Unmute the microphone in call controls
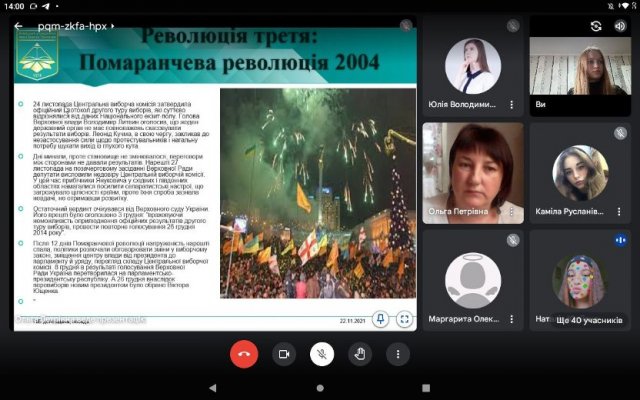The image size is (640, 400). [322, 354]
